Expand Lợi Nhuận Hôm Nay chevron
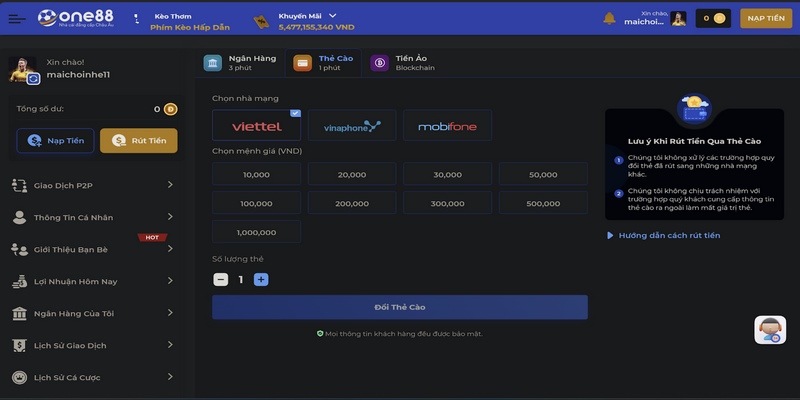Screen dimensions: 800x400 (170, 281)
